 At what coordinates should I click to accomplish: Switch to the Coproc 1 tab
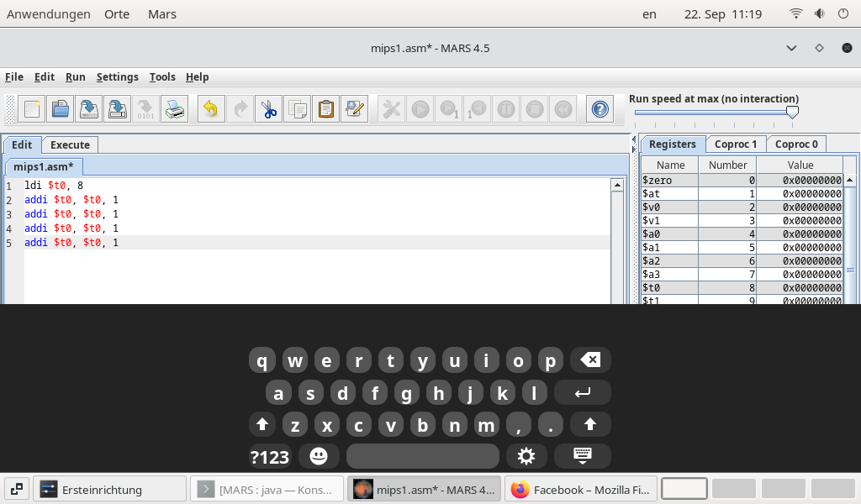[x=735, y=144]
